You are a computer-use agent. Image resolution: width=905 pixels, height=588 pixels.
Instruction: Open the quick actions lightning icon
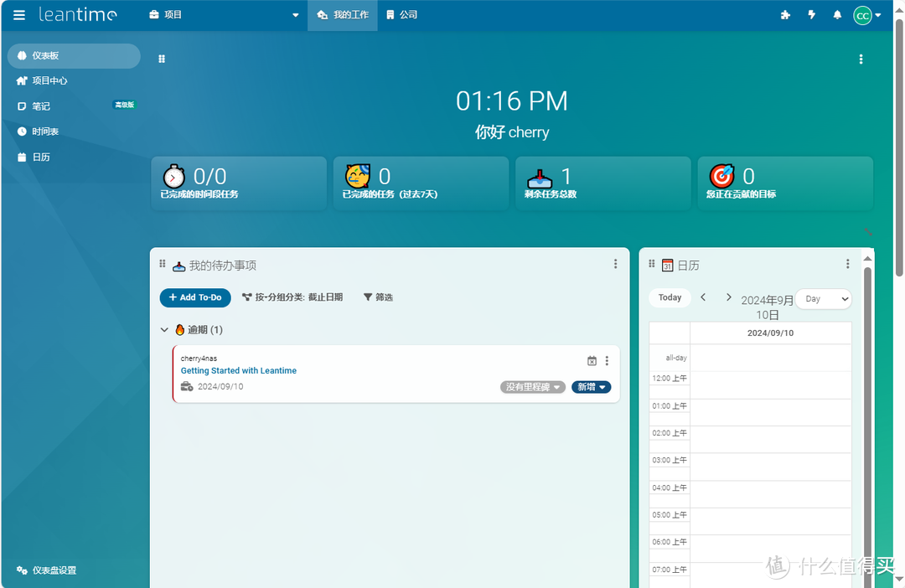click(x=810, y=14)
